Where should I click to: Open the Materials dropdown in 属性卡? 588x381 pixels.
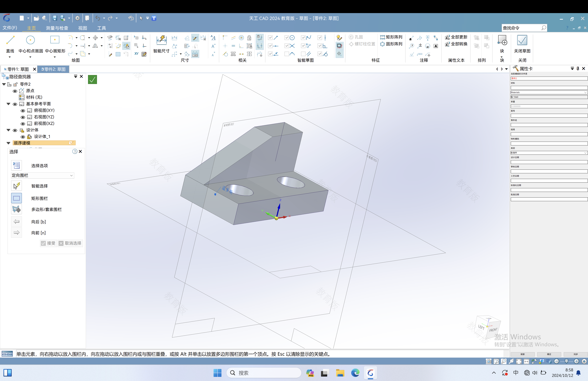point(585,92)
